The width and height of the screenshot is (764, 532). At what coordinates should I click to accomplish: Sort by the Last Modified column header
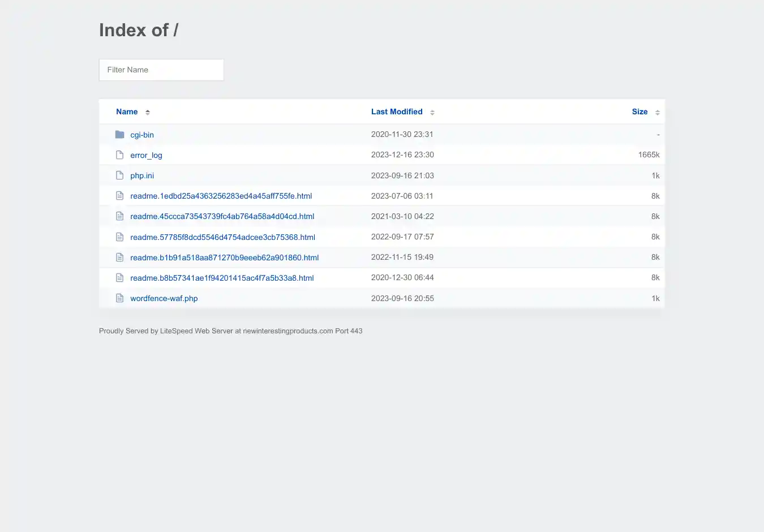click(397, 112)
